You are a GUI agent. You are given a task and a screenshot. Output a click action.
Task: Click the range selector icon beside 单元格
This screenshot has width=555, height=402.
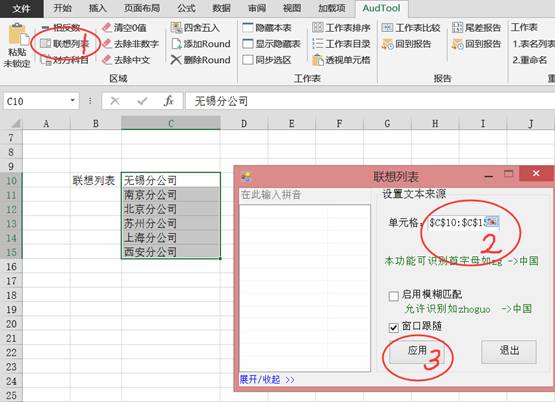click(492, 222)
